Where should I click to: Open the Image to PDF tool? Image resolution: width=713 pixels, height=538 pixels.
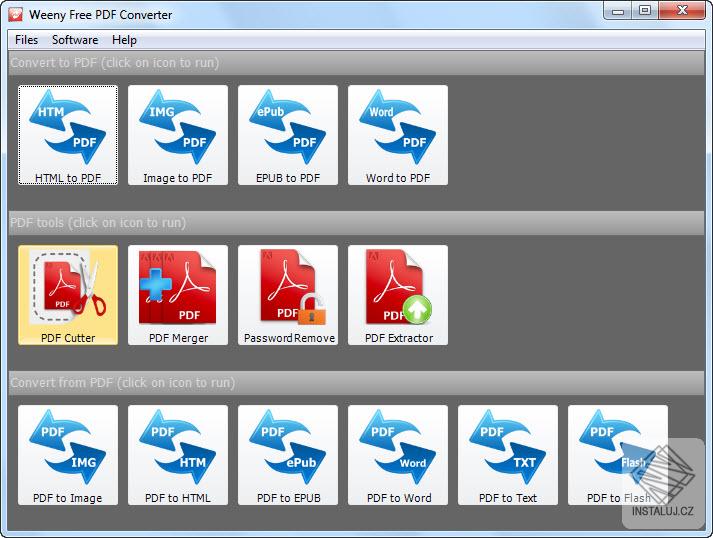click(178, 135)
